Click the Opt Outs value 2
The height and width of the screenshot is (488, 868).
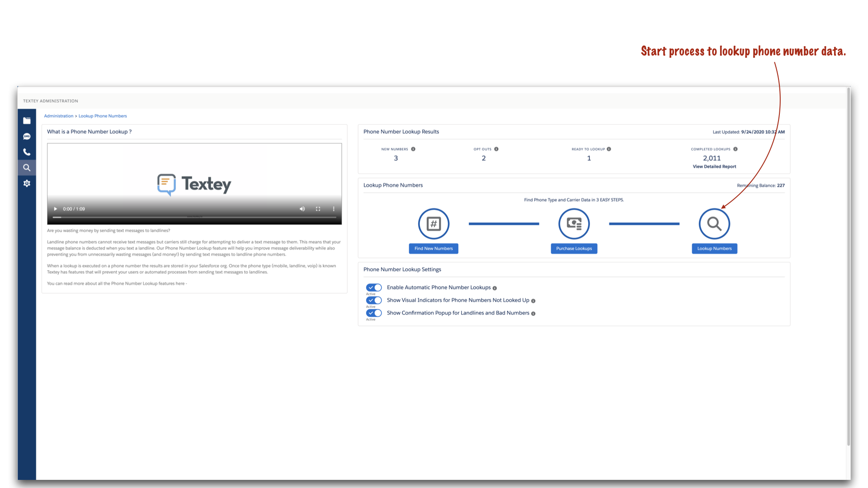click(x=484, y=158)
